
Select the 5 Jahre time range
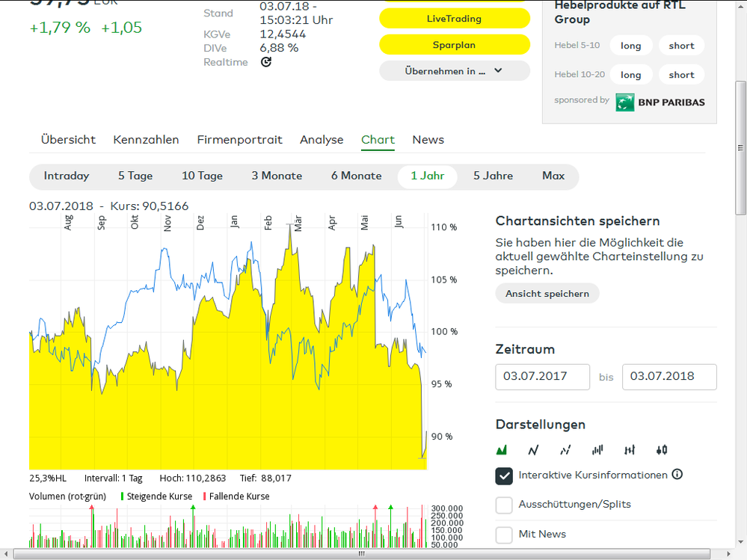tap(493, 176)
